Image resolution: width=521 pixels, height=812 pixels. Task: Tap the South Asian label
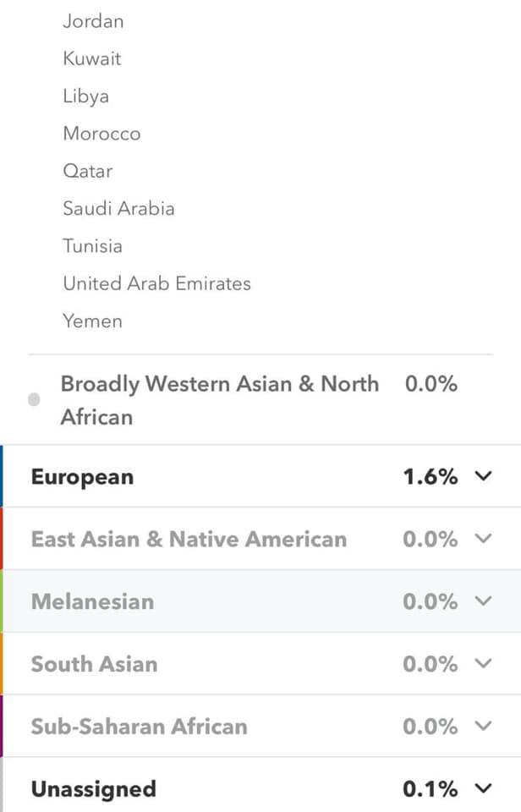pyautogui.click(x=94, y=665)
